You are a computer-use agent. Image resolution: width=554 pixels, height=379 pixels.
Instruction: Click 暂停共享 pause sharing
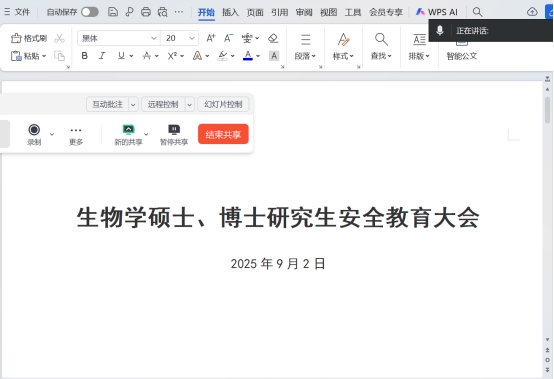click(174, 135)
